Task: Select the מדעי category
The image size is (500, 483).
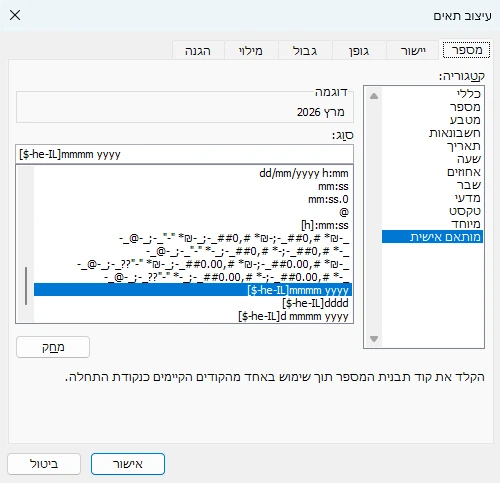Action: click(432, 198)
